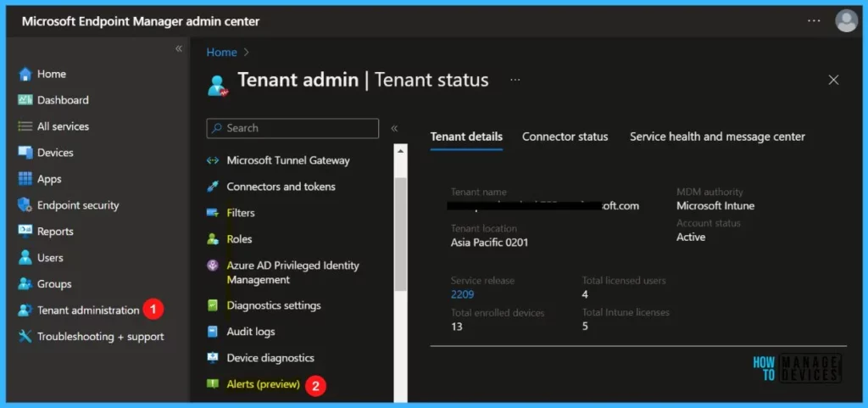Open Diagnostics settings menu entry
Image resolution: width=868 pixels, height=408 pixels.
[x=274, y=305]
